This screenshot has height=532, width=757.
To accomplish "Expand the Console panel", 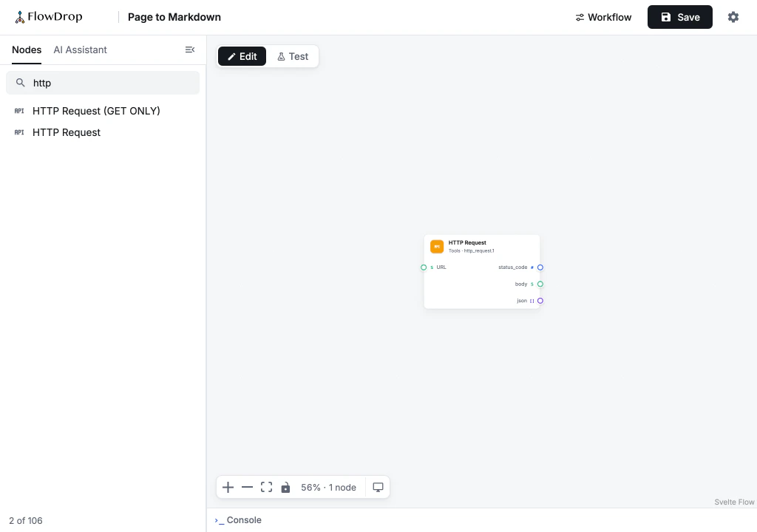I will pos(238,520).
